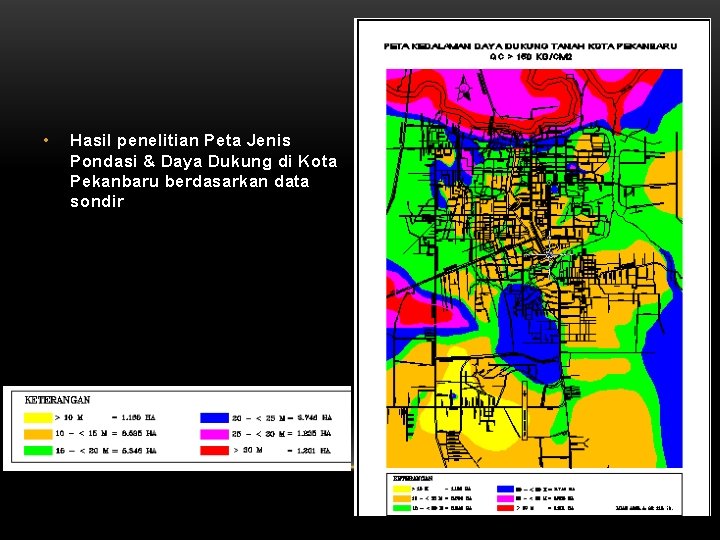
Task: Select the text line 'Pekanbaru berdasarkan data'
Action: coord(189,181)
